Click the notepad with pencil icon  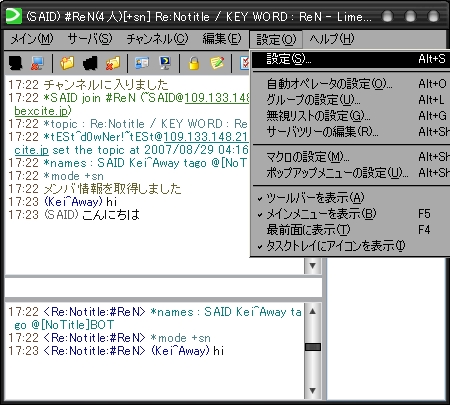click(217, 63)
